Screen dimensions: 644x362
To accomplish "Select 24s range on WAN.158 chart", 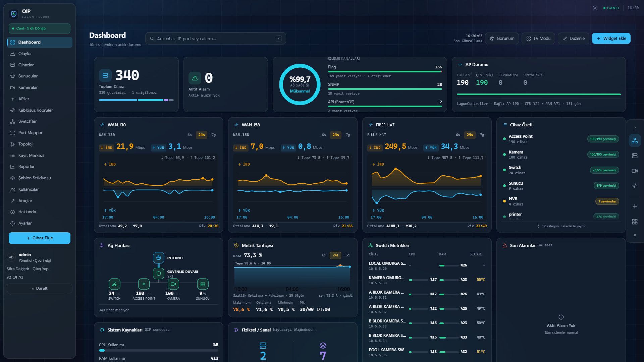I will tap(335, 135).
